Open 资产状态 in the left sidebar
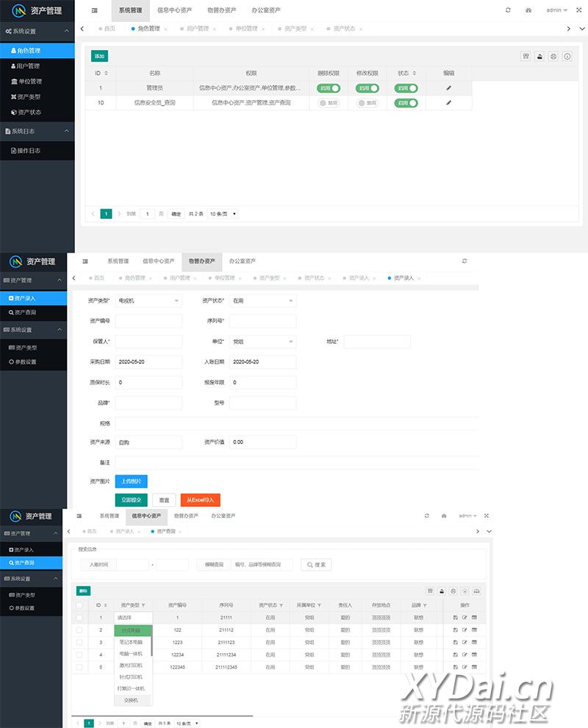Screen dimensions: 588x728 click(37, 112)
